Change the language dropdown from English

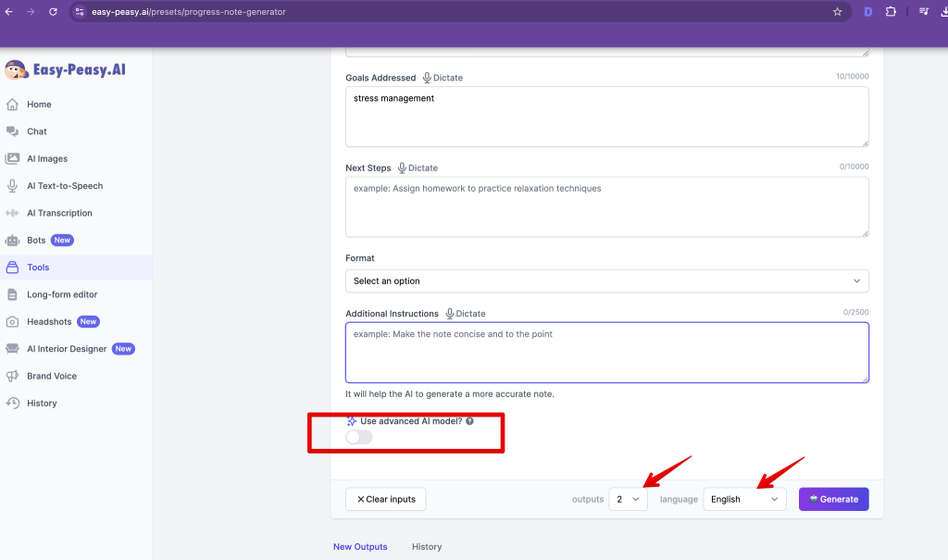tap(744, 499)
